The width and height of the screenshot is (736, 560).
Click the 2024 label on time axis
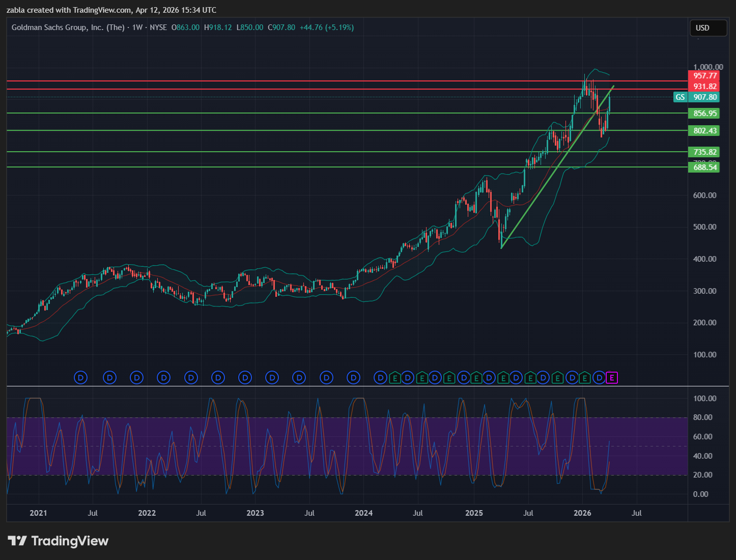click(363, 513)
